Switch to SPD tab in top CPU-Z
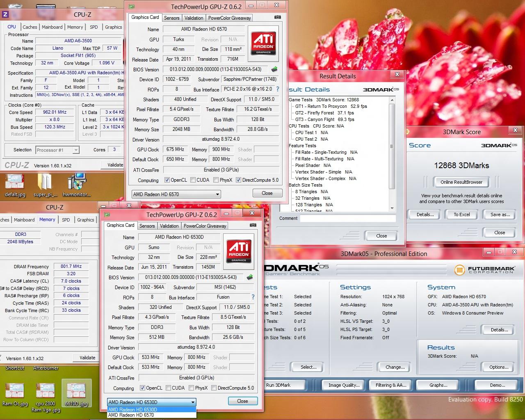 click(x=94, y=27)
